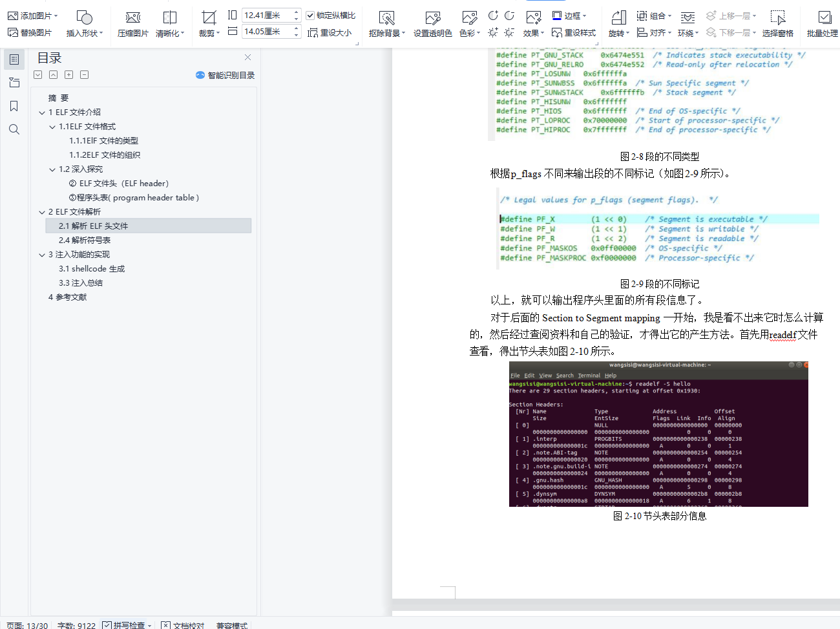Click the height field showing 12.41厘米
Screen dimensions: 840x629
[267, 15]
